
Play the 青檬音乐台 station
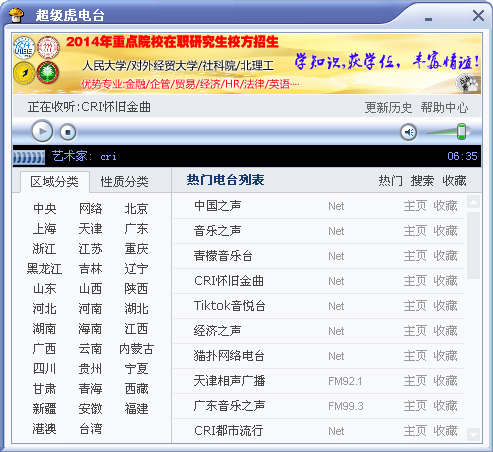223,256
